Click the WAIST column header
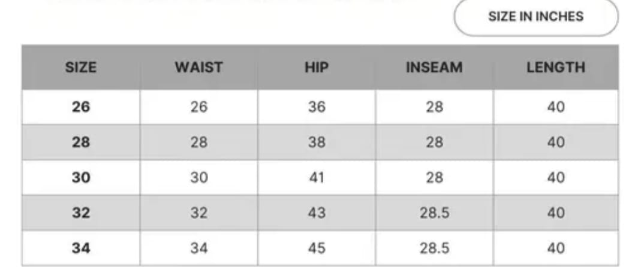Screen dimensions: 644x267 198,68
